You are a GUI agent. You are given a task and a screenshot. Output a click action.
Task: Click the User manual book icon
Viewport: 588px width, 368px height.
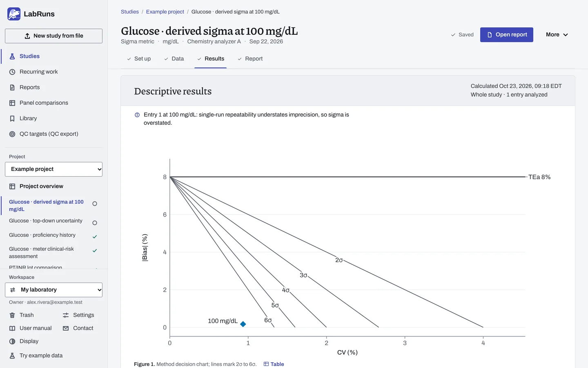12,328
